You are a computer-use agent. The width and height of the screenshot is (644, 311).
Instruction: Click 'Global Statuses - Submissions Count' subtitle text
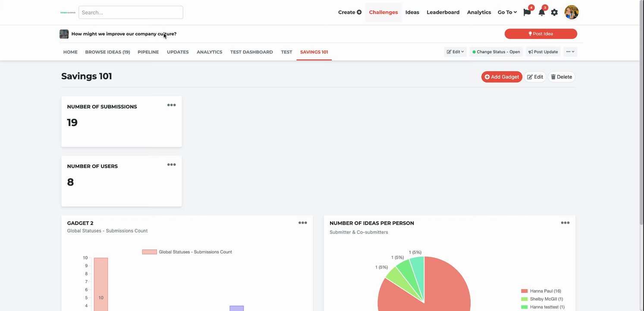pyautogui.click(x=107, y=231)
